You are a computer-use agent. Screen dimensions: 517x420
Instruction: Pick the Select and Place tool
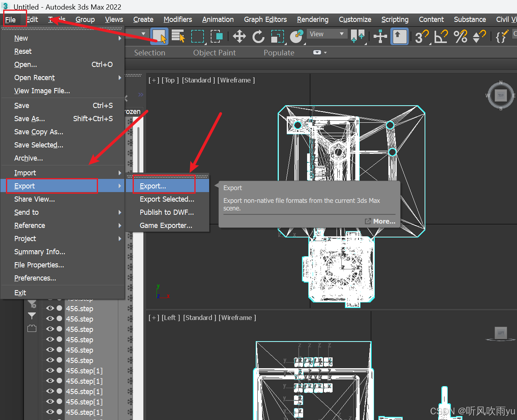point(296,36)
